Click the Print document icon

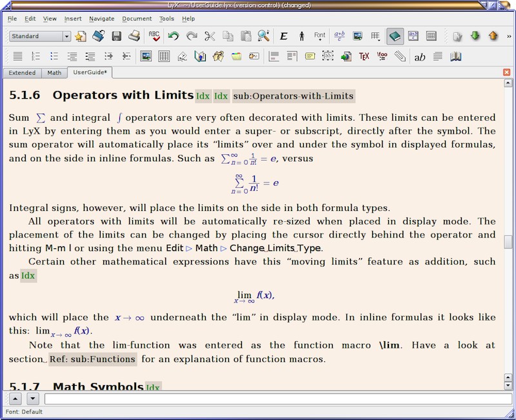coord(134,36)
